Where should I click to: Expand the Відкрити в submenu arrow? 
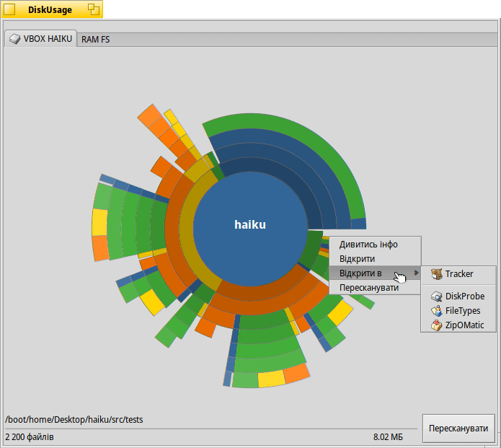tap(416, 273)
